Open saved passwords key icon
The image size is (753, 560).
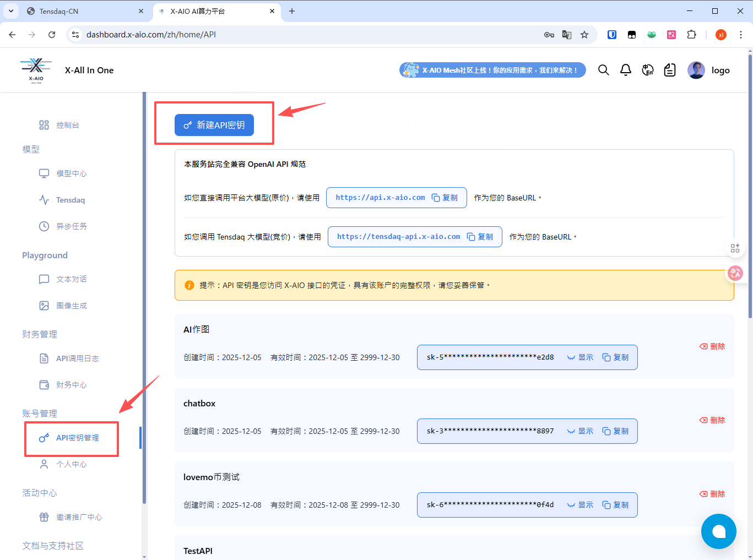(x=549, y=35)
